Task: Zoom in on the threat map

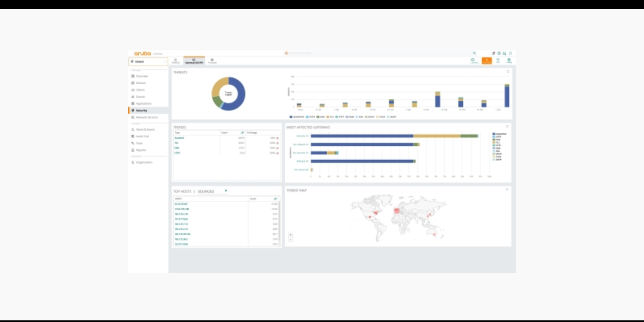Action: (x=291, y=234)
